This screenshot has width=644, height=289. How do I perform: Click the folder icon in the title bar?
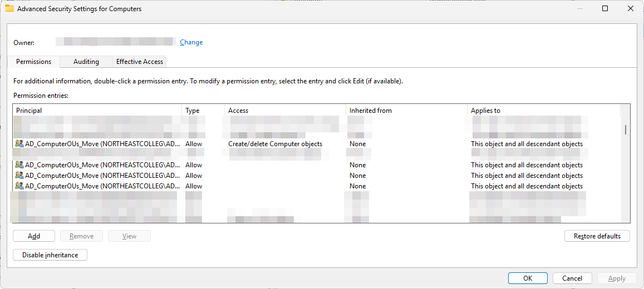pos(9,8)
